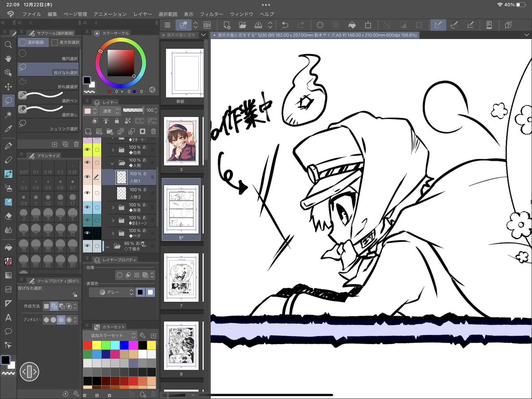Viewport: 532px width, 399px height.
Task: Expand the ◆ベタ layer folder
Action: 113,233
